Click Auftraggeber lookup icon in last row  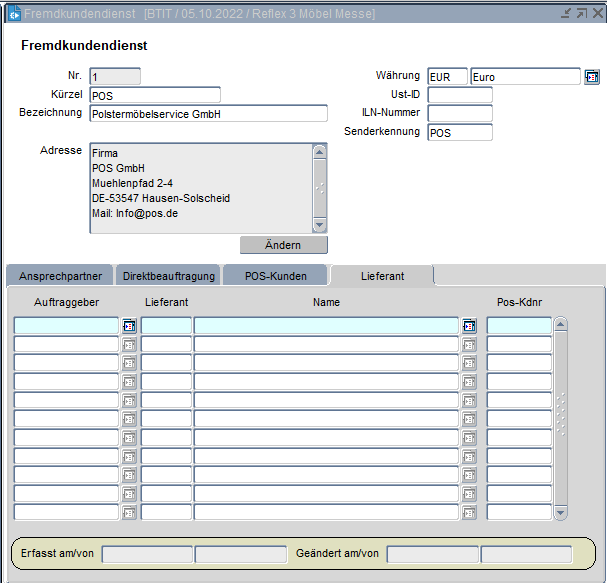pyautogui.click(x=129, y=512)
